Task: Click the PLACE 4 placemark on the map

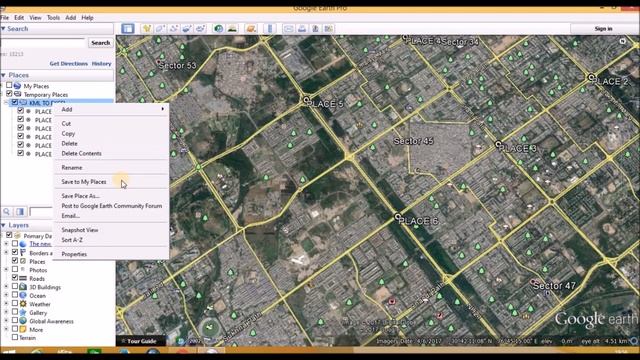Action: pyautogui.click(x=405, y=38)
